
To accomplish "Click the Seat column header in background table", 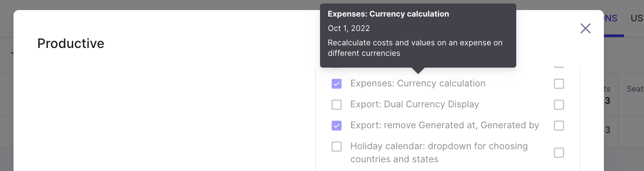I will (635, 89).
